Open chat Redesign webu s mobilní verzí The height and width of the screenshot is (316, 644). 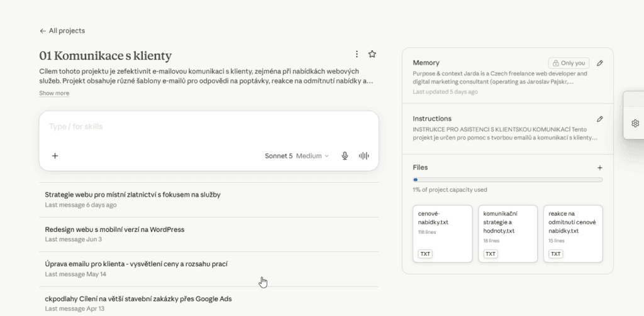coord(209,234)
